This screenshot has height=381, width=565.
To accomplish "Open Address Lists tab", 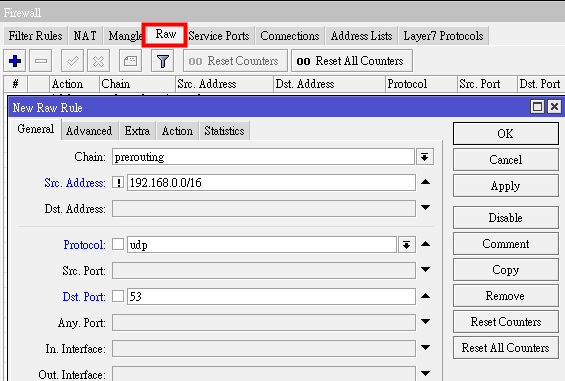I will (x=361, y=36).
